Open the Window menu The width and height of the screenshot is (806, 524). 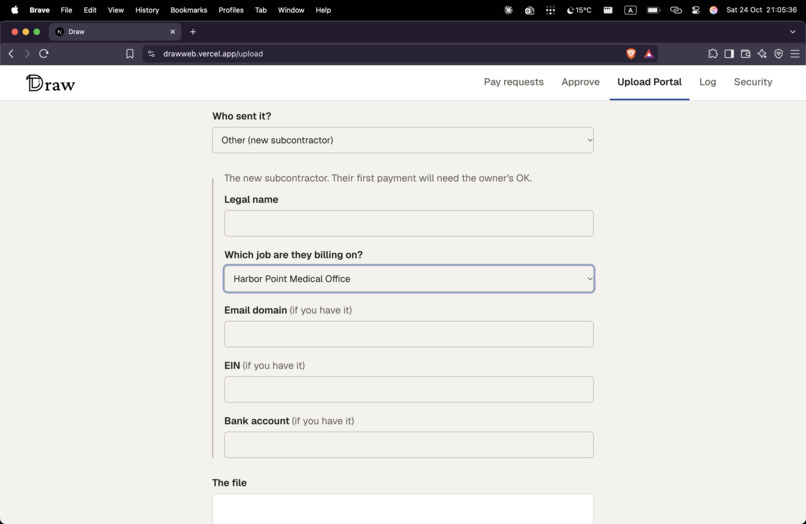pyautogui.click(x=291, y=10)
